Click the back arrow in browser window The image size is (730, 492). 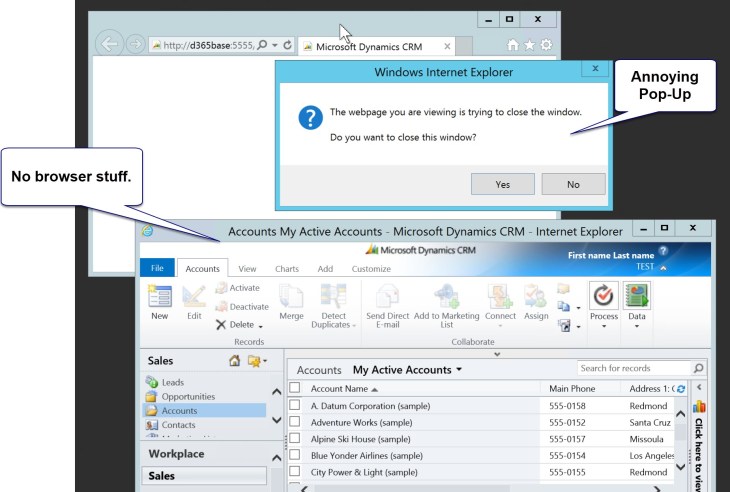109,44
